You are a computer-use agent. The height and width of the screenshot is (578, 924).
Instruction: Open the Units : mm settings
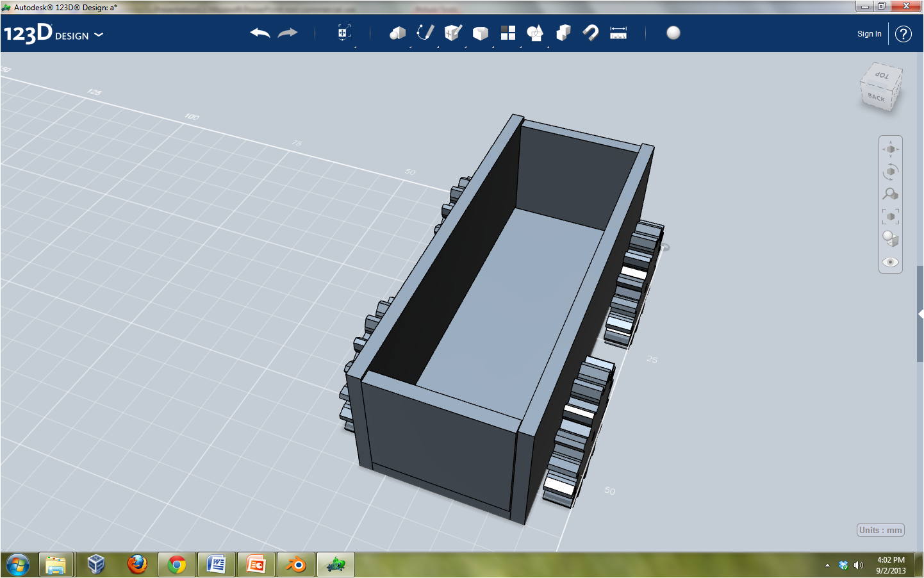[x=880, y=530]
